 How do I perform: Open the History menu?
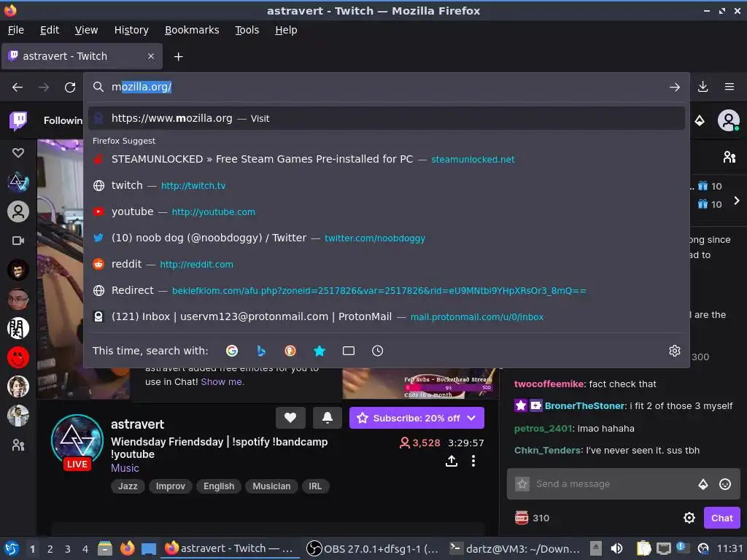pyautogui.click(x=131, y=30)
